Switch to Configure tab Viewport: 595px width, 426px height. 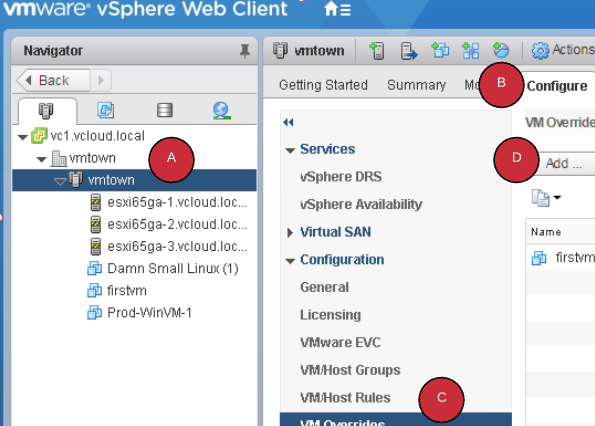[557, 86]
